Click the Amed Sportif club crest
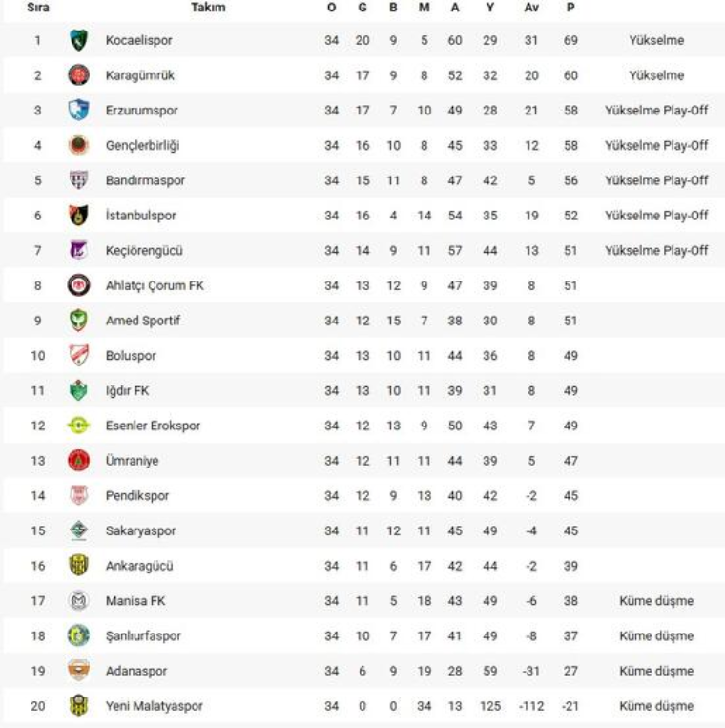Viewport: 725px width, 728px height. 78,321
